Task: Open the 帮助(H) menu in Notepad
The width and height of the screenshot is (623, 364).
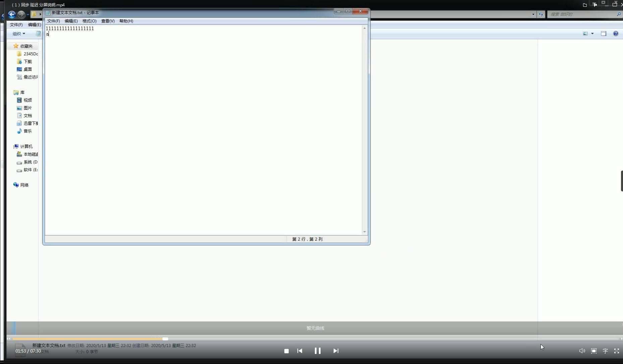Action: click(x=126, y=21)
